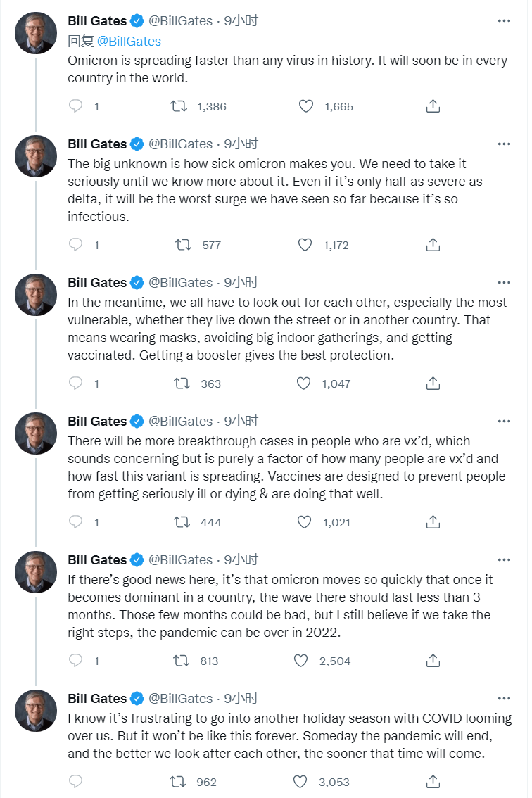This screenshot has width=532, height=798.
Task: Open the timestamp on the breakthrough cases tweet
Action: point(241,421)
